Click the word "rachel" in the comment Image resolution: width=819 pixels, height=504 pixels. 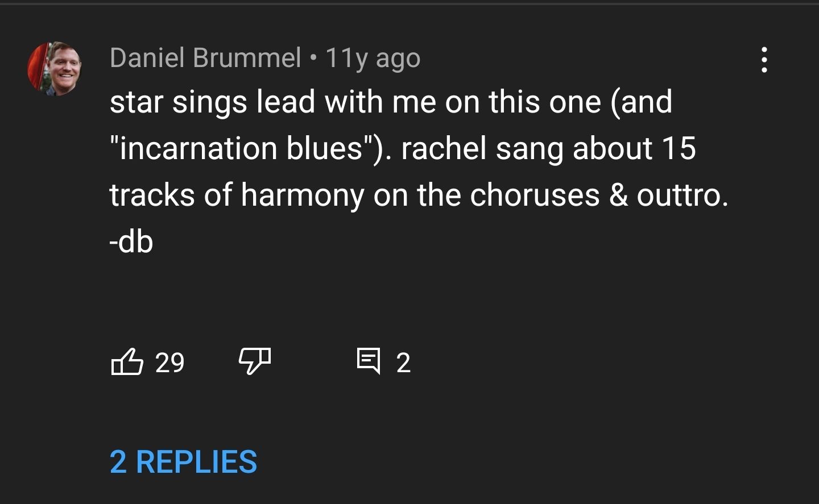click(x=444, y=149)
